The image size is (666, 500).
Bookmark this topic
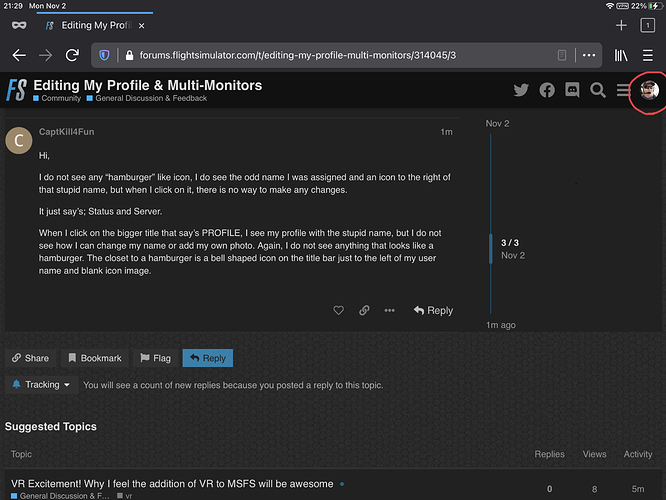[x=95, y=358]
